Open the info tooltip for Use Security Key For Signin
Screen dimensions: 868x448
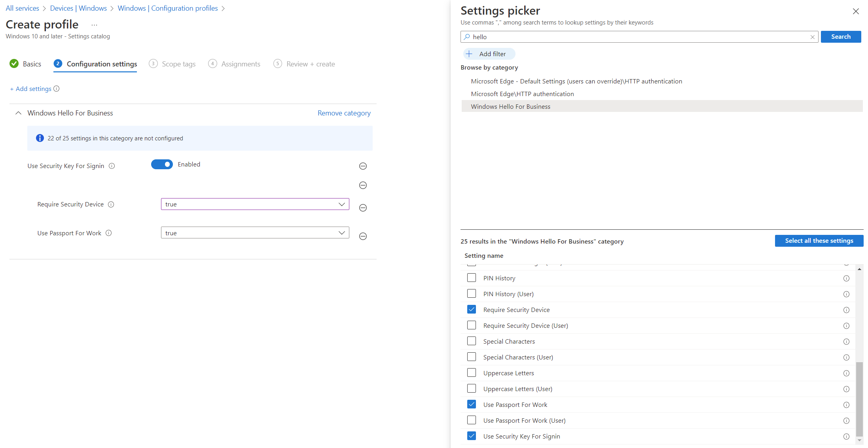[112, 166]
